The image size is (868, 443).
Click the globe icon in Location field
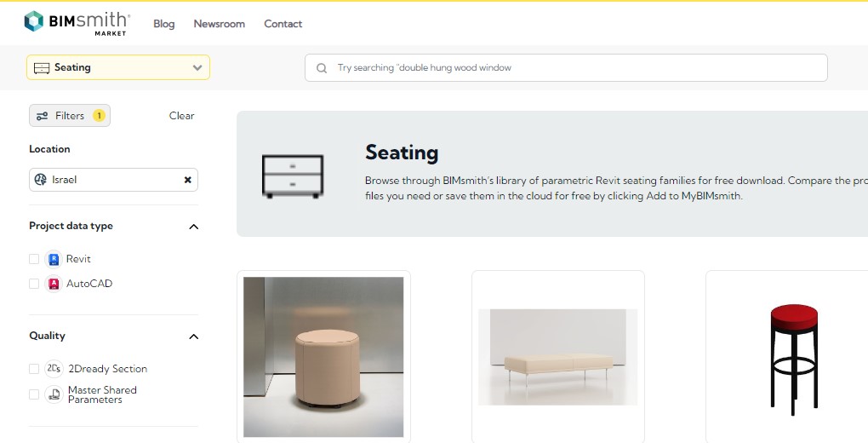pyautogui.click(x=40, y=180)
